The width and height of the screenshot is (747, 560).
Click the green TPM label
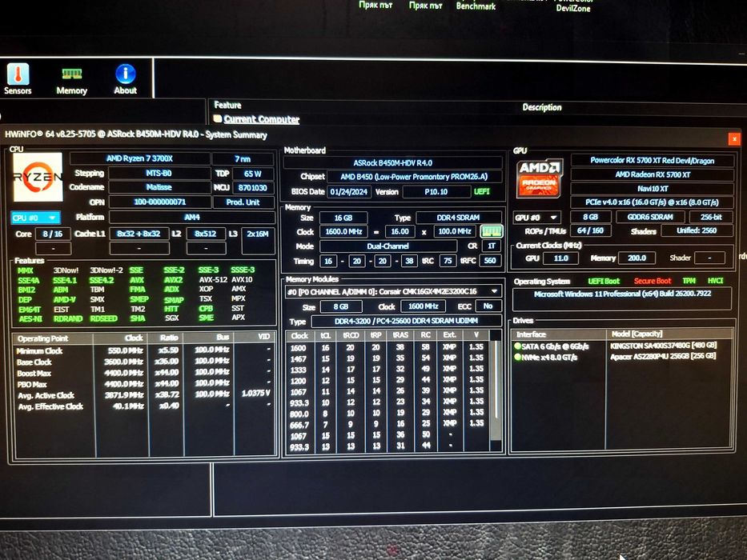click(x=689, y=281)
